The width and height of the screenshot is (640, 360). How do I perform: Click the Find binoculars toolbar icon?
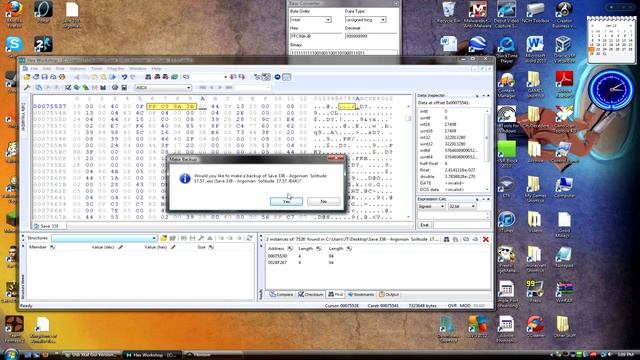[148, 77]
